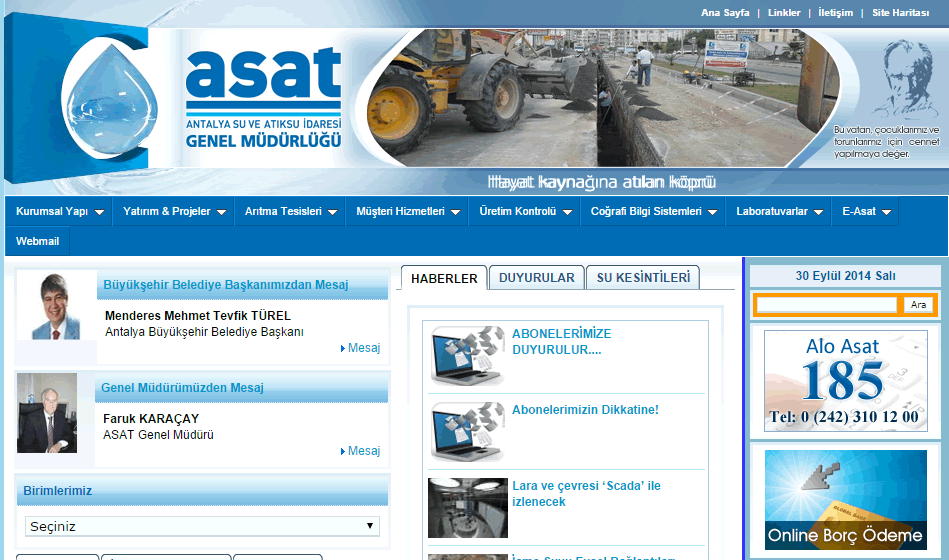Open the Müşteri Hizmetleri dropdown
The width and height of the screenshot is (949, 560).
coord(407,211)
